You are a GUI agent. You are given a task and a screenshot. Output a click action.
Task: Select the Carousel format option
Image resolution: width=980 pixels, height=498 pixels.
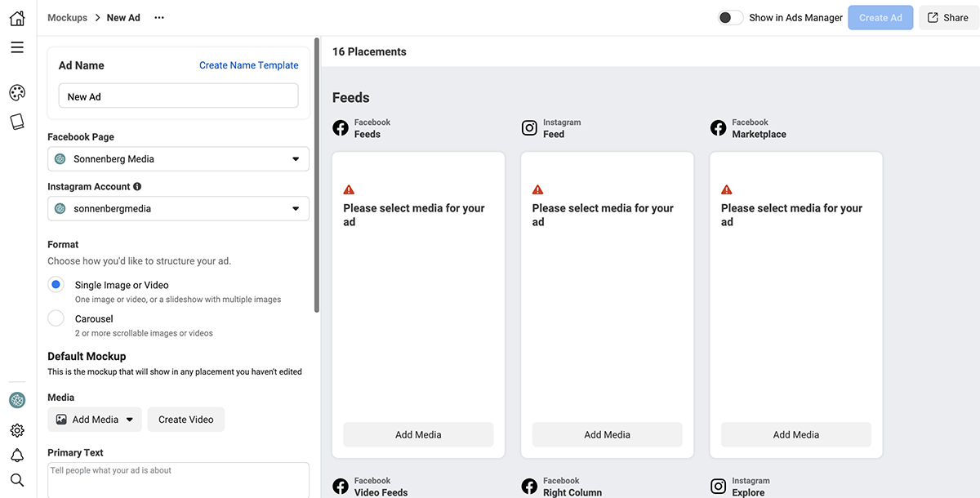[56, 318]
